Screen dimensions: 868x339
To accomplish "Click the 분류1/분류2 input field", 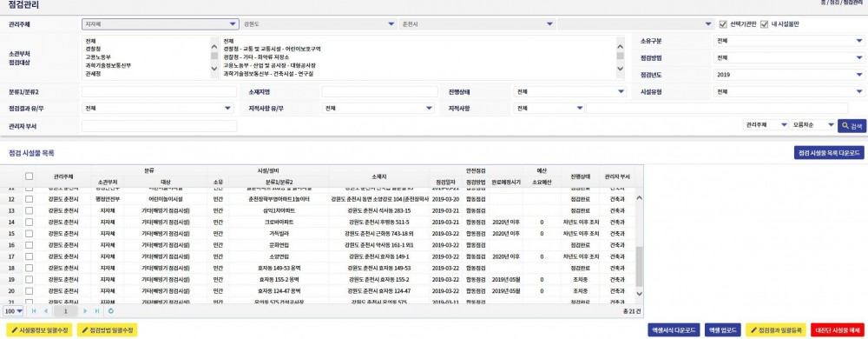I will tap(160, 92).
